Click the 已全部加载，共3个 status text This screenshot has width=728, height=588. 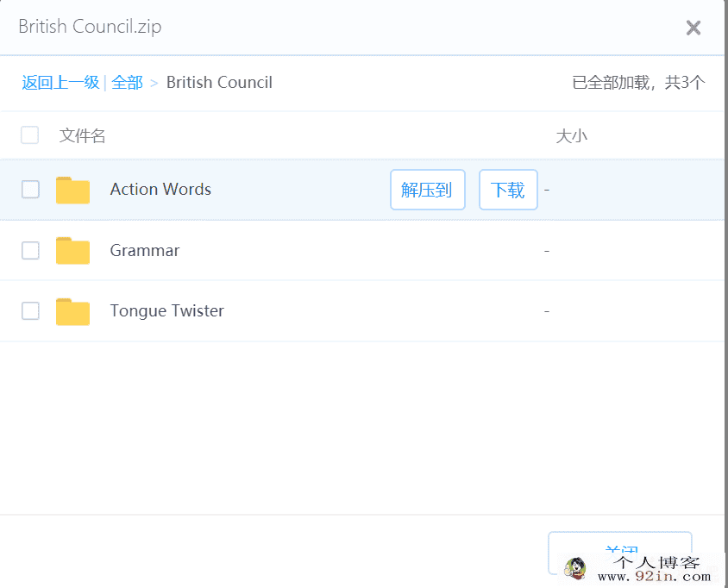pos(638,83)
